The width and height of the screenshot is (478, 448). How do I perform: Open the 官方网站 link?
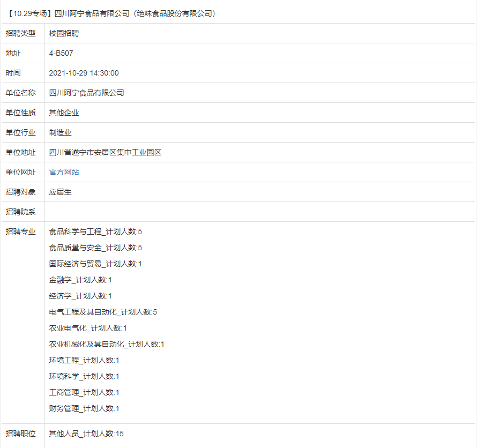(64, 172)
